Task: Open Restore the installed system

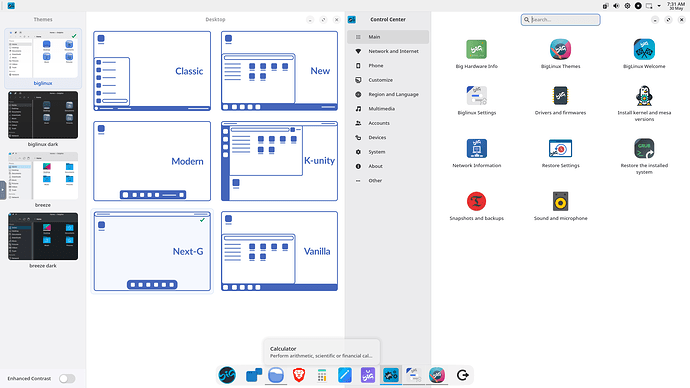Action: click(644, 157)
